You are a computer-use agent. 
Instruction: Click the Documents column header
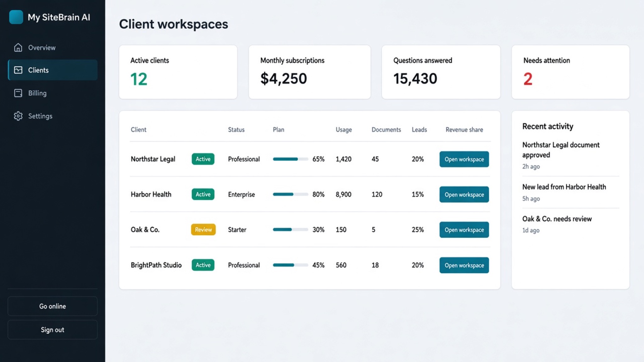click(386, 129)
